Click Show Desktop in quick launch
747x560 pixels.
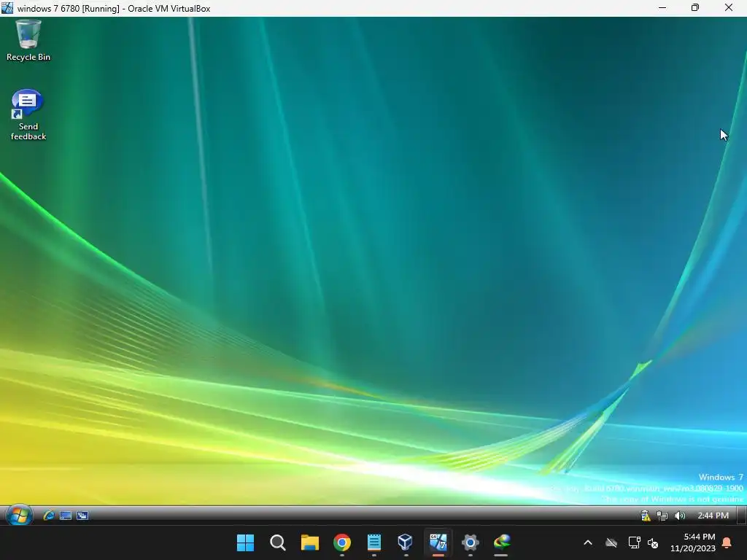tap(66, 516)
